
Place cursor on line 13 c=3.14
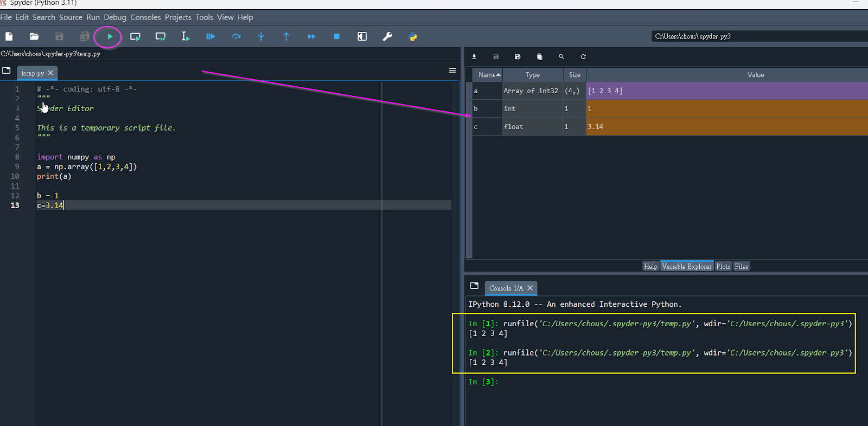click(x=50, y=205)
